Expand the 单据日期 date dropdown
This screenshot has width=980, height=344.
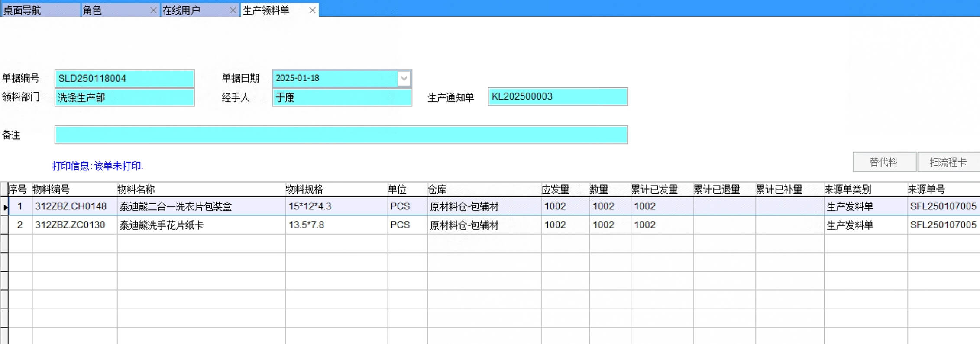[x=404, y=79]
